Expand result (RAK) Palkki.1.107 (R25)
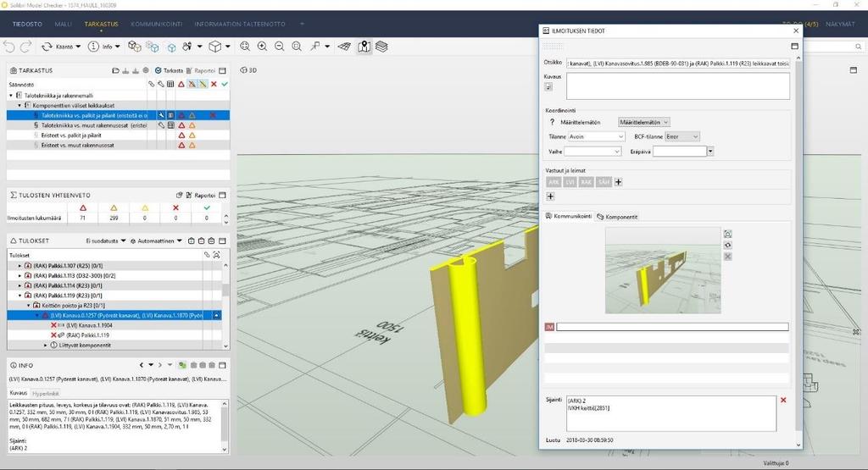The width and height of the screenshot is (868, 470). click(x=20, y=265)
